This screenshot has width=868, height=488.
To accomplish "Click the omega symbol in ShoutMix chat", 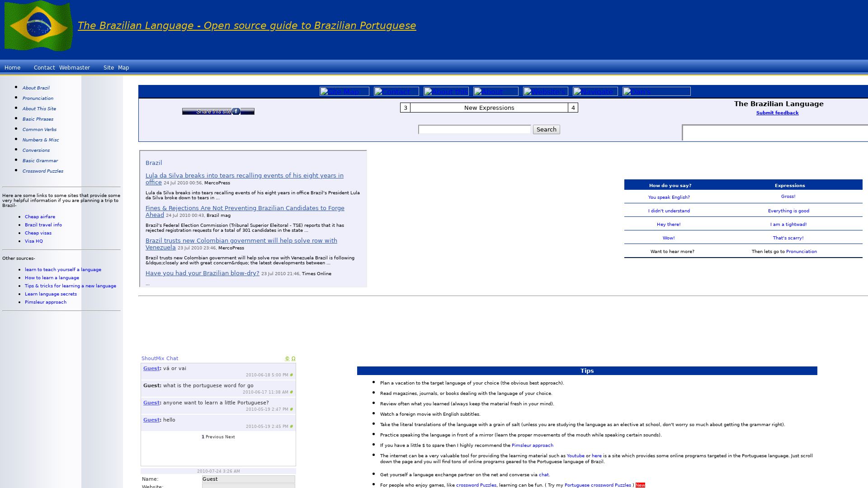I will pyautogui.click(x=293, y=359).
